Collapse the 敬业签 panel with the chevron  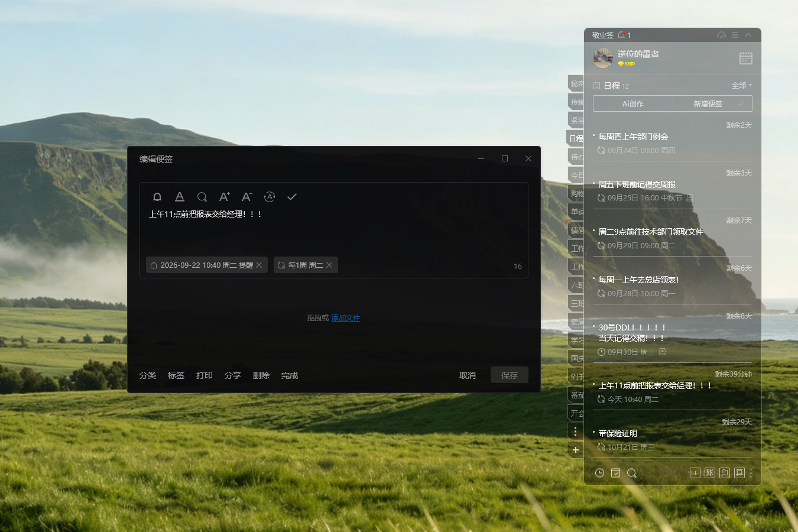(x=748, y=35)
